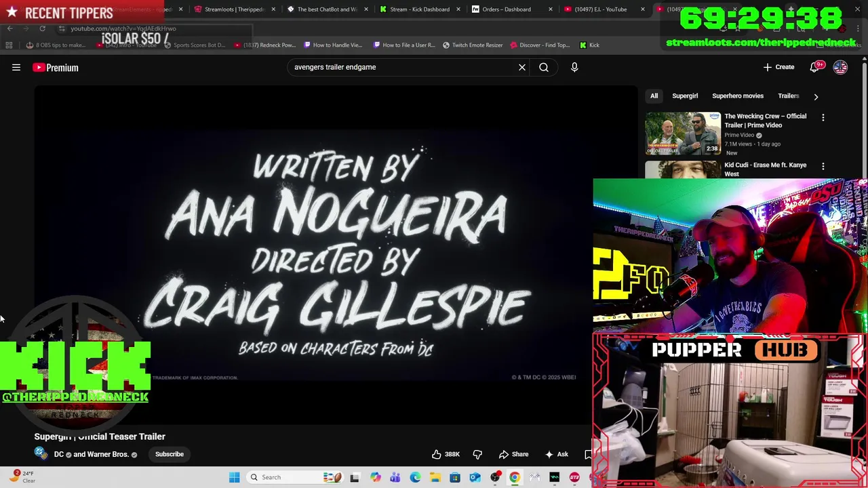Switch to (10497) E.I. - YouTube tab

tap(604, 9)
